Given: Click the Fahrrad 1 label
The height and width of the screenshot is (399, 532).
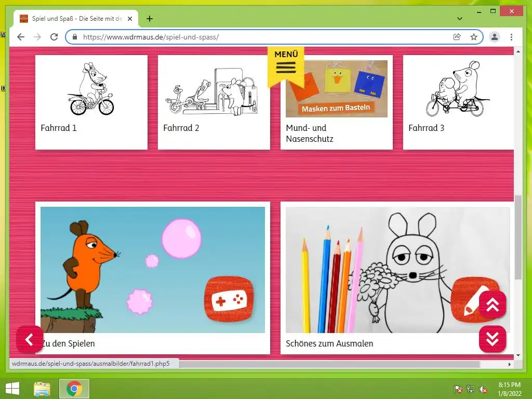Looking at the screenshot, I should point(59,128).
